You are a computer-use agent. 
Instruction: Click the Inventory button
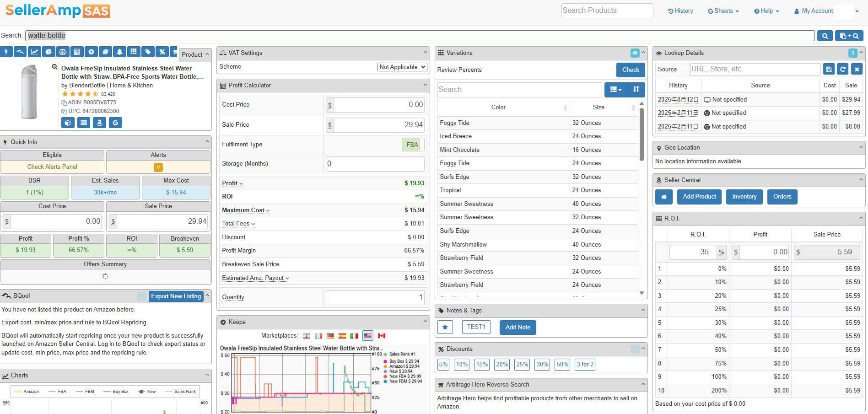tap(744, 197)
